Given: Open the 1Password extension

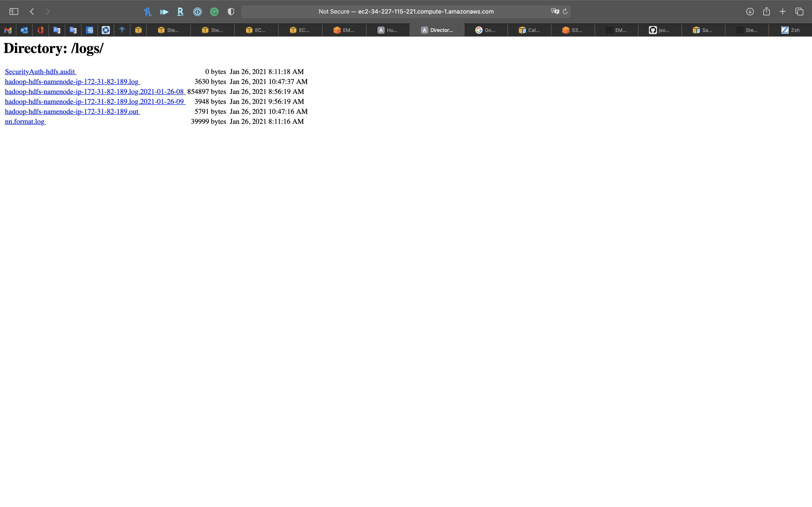Looking at the screenshot, I should [197, 12].
